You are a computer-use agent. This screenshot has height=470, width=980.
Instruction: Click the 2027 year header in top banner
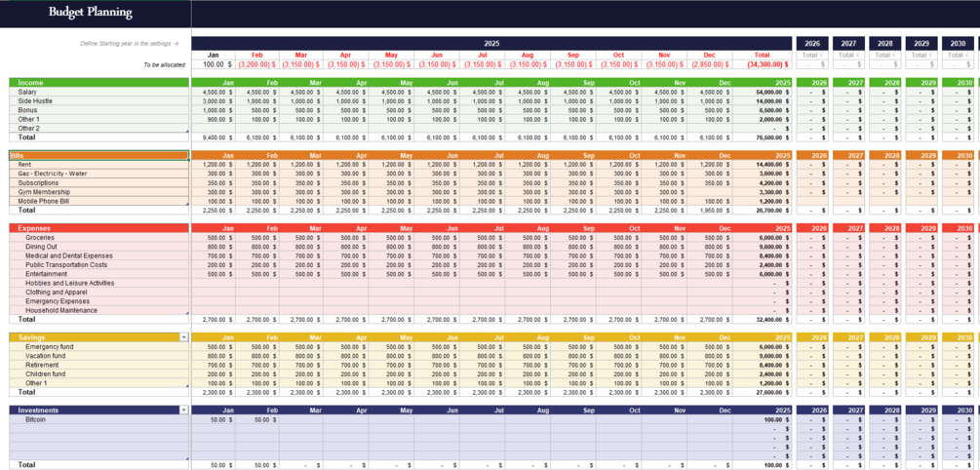click(848, 44)
